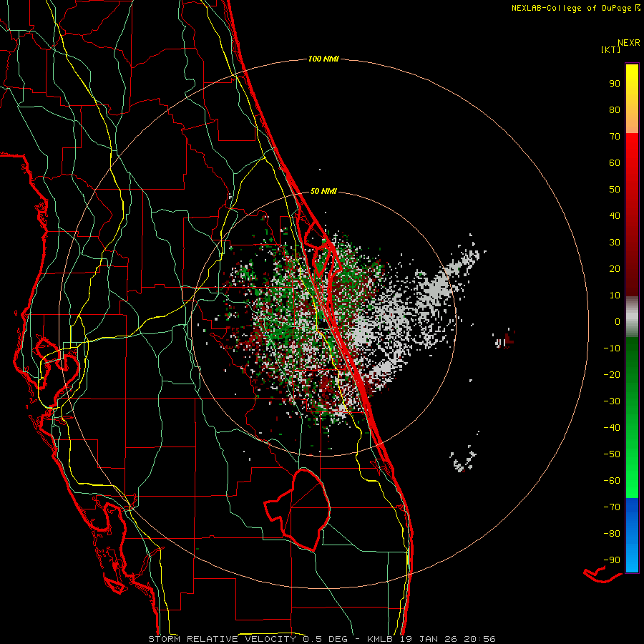Image resolution: width=644 pixels, height=644 pixels.
Task: Click the -40 value on the velocity scale
Action: (612, 428)
